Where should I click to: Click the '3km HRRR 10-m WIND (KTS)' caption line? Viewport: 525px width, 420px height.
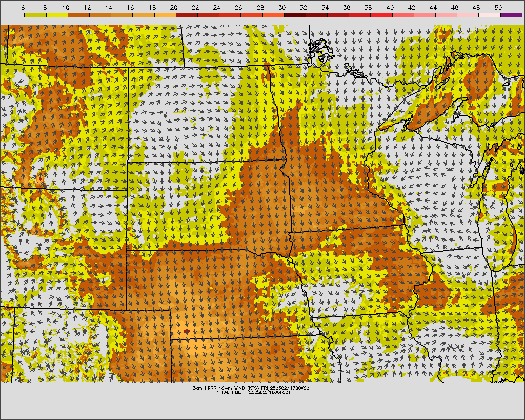pos(253,388)
